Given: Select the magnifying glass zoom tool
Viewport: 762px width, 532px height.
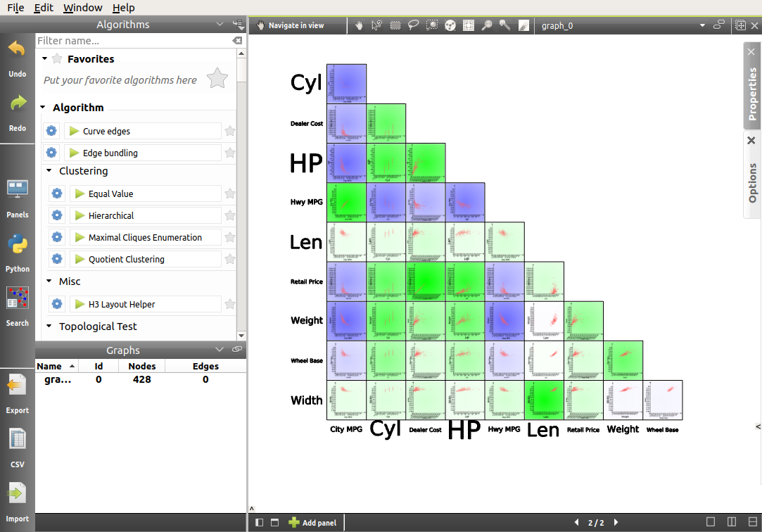Looking at the screenshot, I should pos(486,25).
